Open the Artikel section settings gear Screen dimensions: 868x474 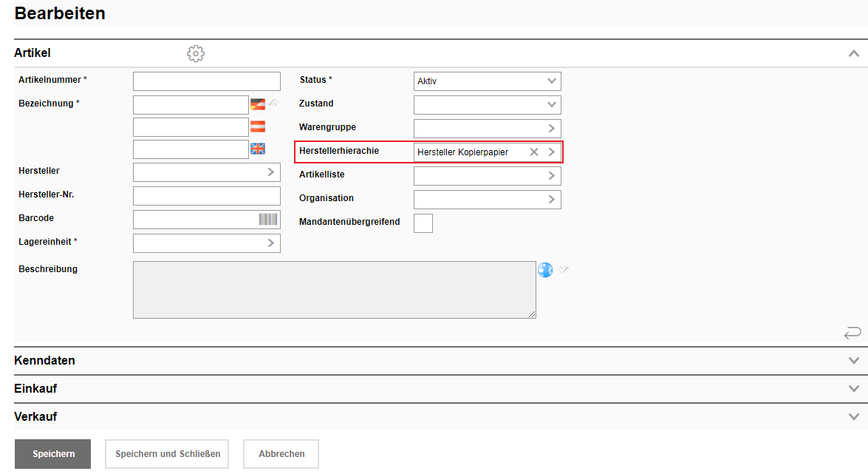pyautogui.click(x=196, y=53)
